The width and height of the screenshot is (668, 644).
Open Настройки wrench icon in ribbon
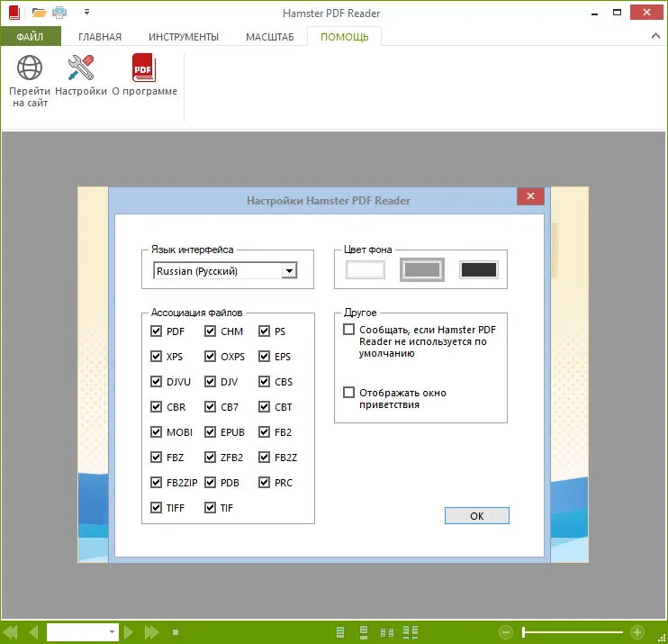tap(80, 68)
